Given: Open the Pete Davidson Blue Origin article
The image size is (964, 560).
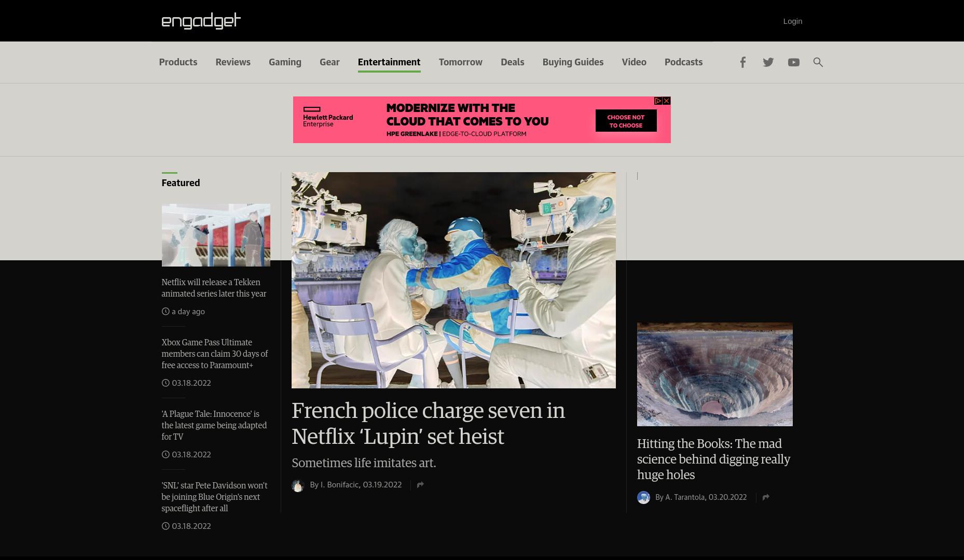Looking at the screenshot, I should (214, 497).
